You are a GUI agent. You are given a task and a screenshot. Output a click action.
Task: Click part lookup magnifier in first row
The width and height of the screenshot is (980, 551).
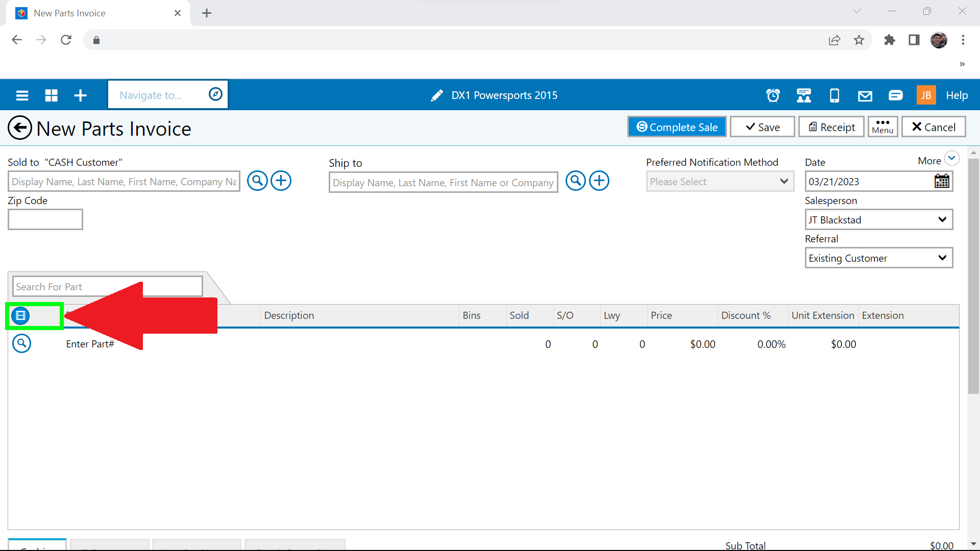tap(21, 343)
